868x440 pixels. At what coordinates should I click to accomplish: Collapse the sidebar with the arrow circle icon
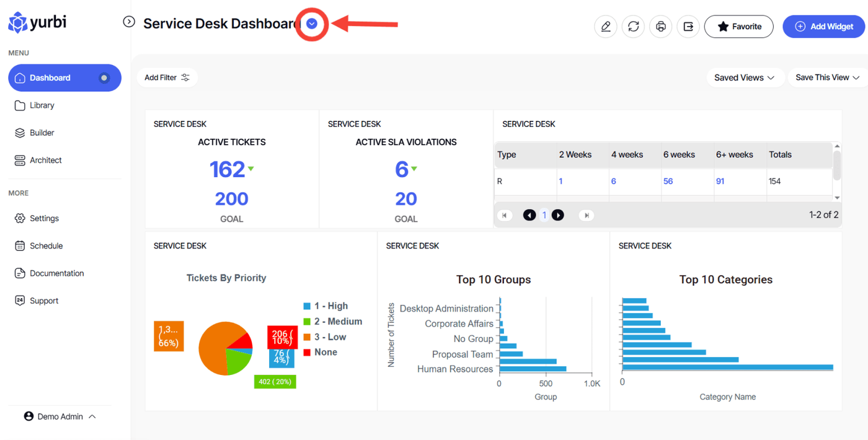point(129,22)
